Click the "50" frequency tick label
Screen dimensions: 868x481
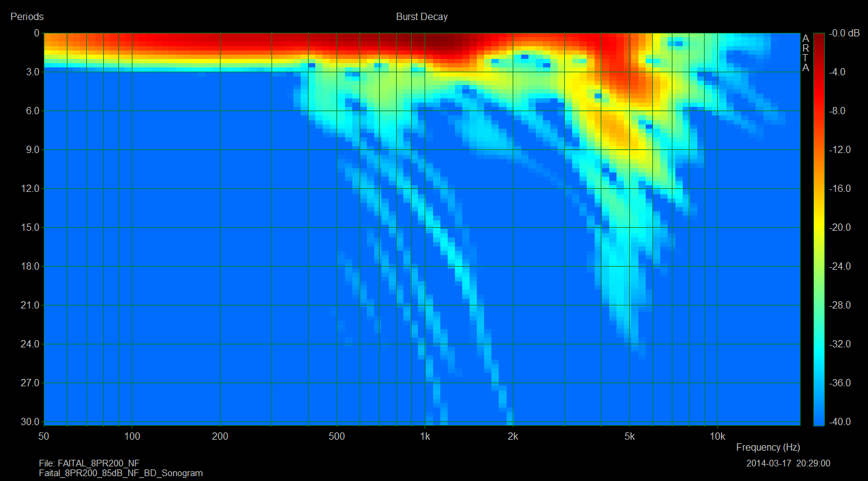[44, 436]
